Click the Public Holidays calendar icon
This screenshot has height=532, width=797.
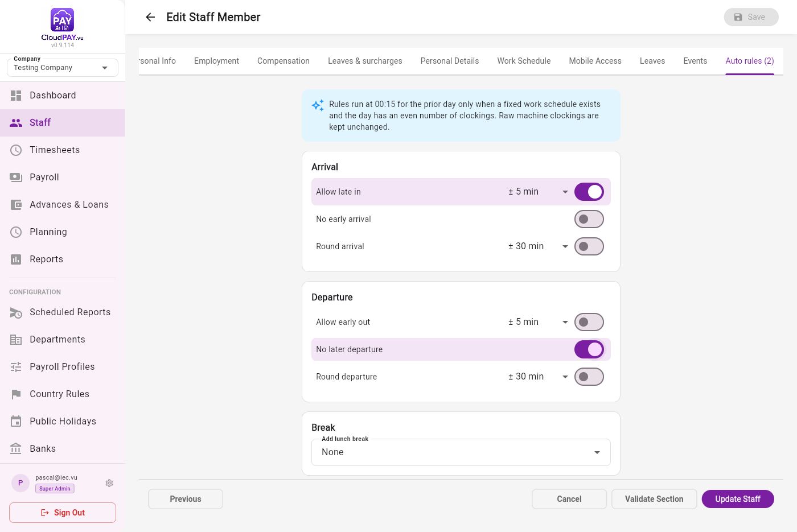(x=16, y=422)
